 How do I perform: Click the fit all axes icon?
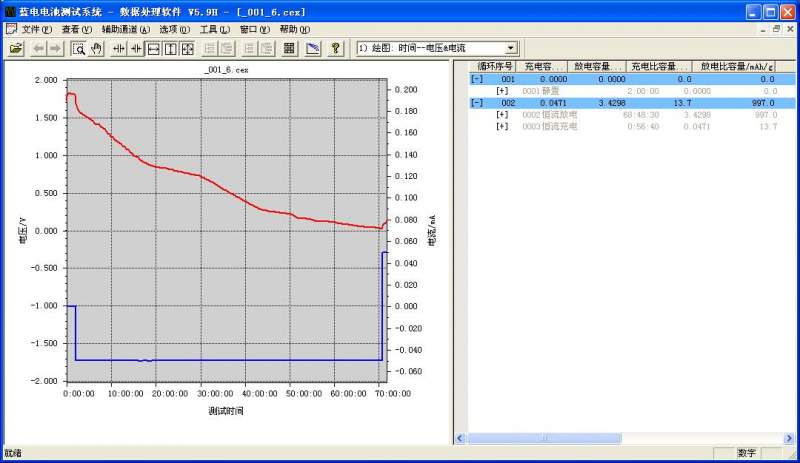187,48
